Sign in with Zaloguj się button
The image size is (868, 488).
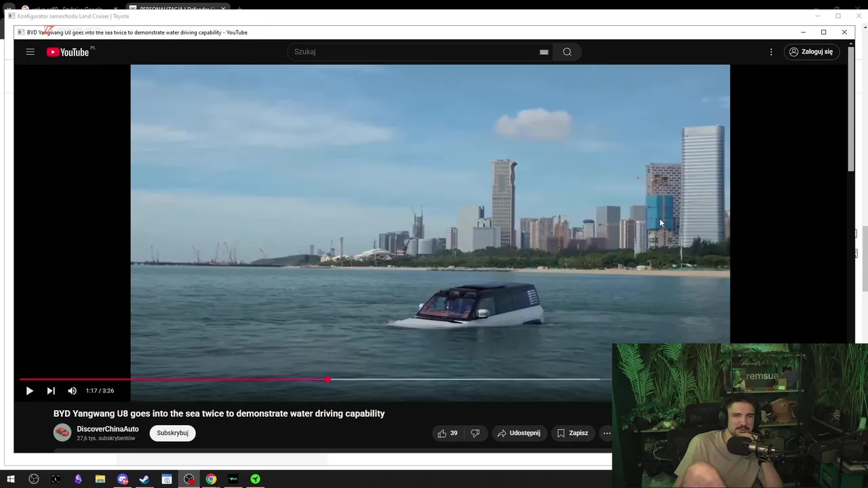(x=812, y=52)
